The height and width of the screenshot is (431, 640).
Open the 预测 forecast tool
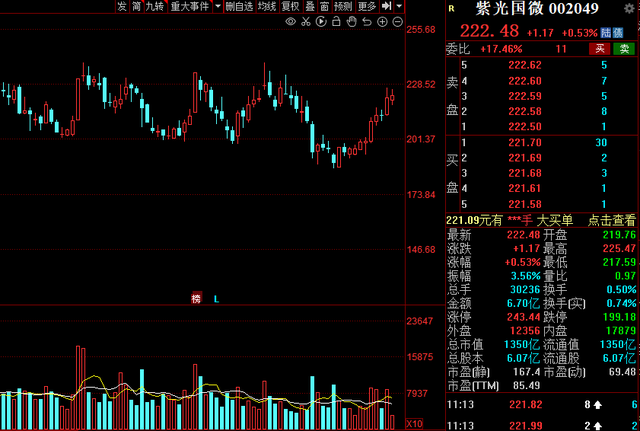[x=343, y=6]
